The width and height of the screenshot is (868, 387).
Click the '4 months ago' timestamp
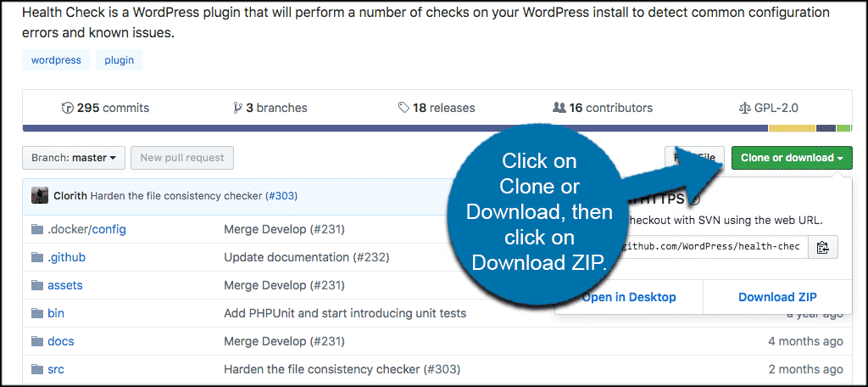[x=805, y=341]
